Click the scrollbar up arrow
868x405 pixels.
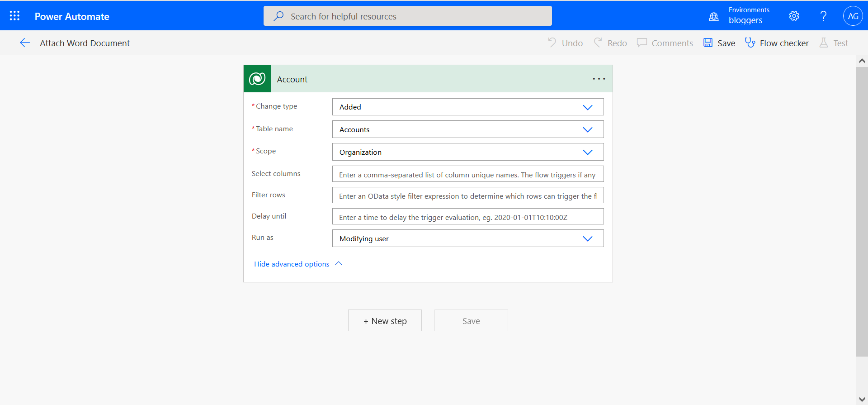862,61
